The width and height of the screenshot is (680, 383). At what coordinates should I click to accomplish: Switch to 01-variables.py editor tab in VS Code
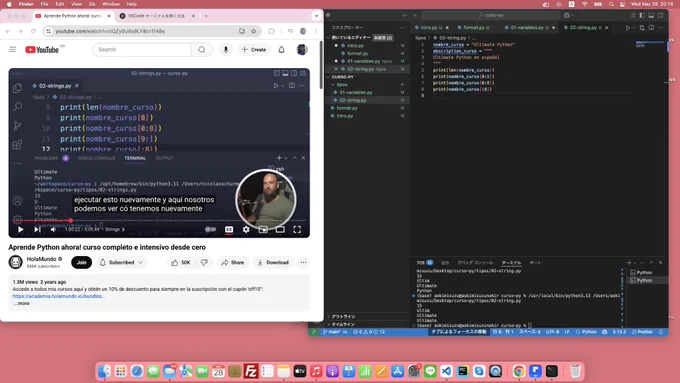click(526, 27)
